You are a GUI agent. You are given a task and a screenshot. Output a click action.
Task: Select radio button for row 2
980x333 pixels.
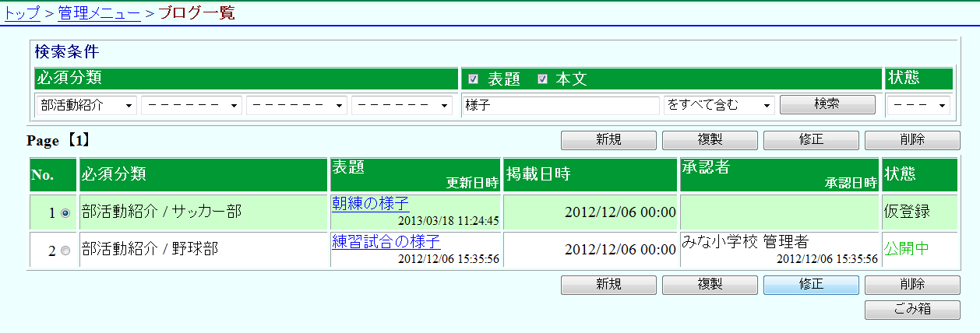click(65, 250)
